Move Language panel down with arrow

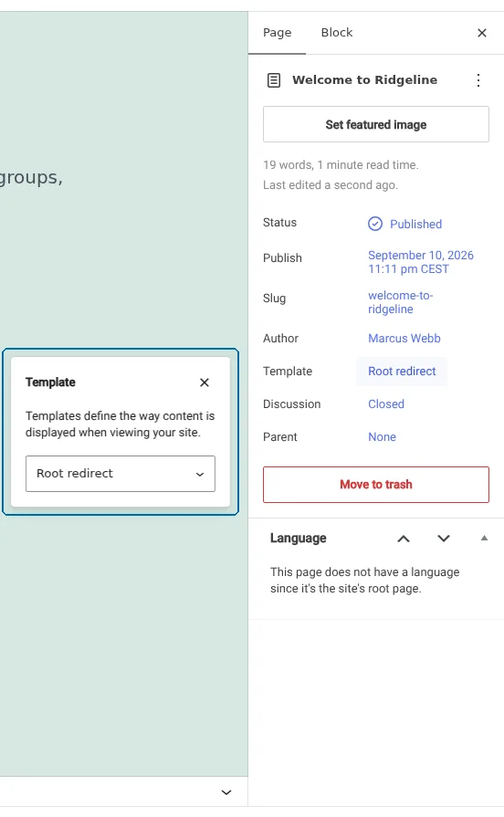[444, 539]
